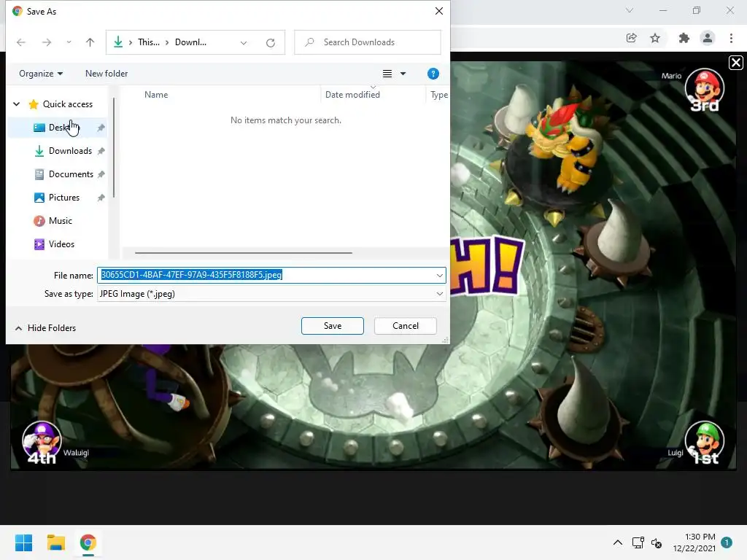Viewport: 747px width, 560px height.
Task: Sort by Name column header
Action: pos(156,95)
